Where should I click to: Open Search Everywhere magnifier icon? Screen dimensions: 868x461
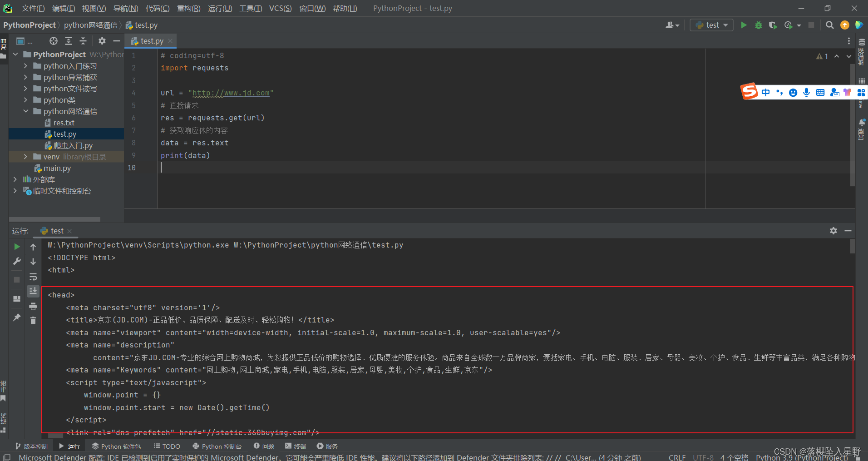coord(829,25)
